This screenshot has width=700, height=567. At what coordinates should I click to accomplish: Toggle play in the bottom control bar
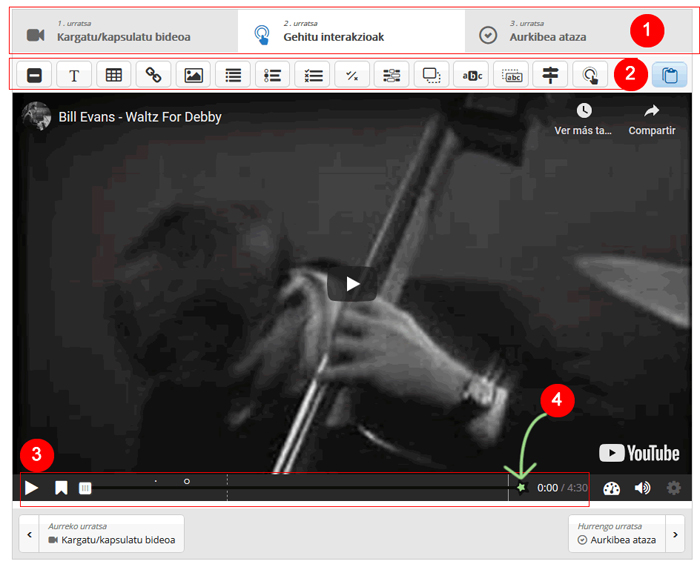[x=32, y=488]
